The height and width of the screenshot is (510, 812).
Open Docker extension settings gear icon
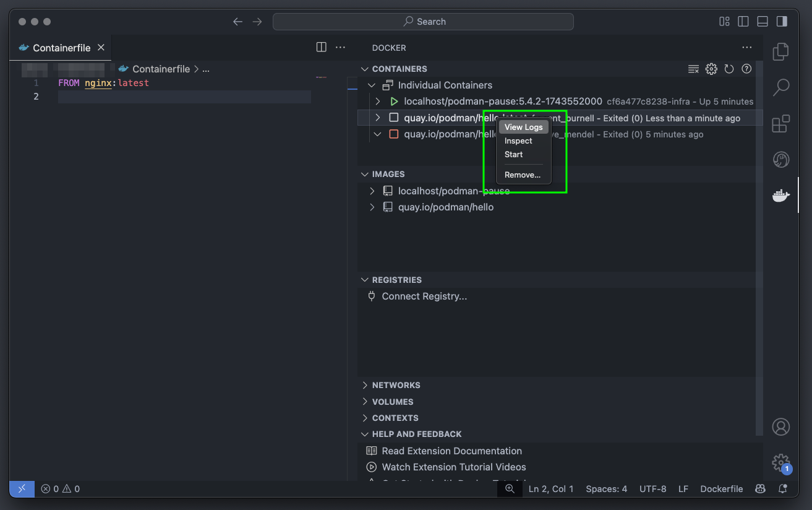point(711,69)
